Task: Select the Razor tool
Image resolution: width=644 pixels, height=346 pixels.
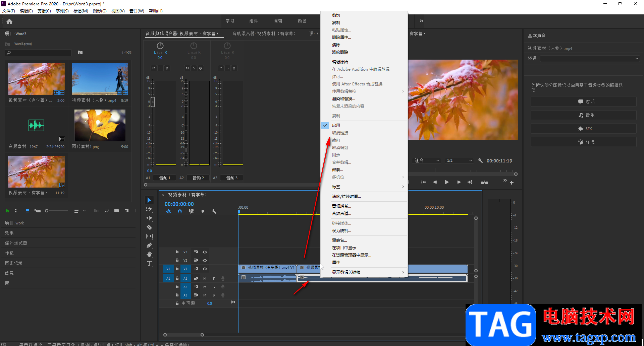Action: pos(149,227)
